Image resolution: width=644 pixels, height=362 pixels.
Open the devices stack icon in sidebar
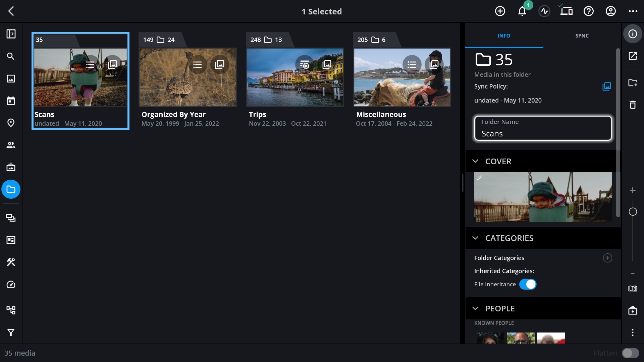coord(11,218)
